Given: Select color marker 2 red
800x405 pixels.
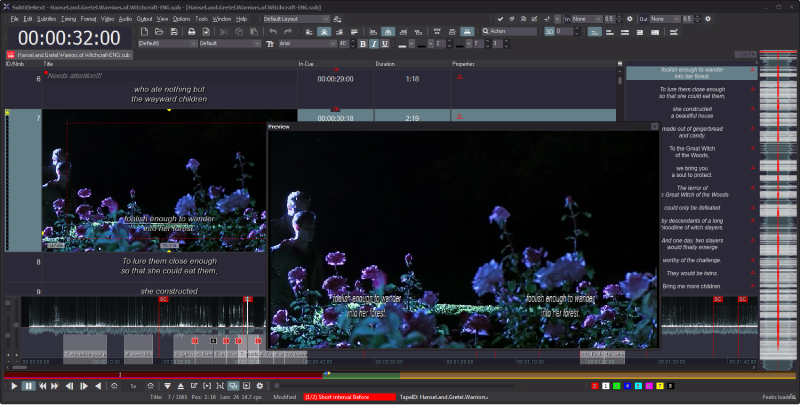Looking at the screenshot, I should coord(595,386).
